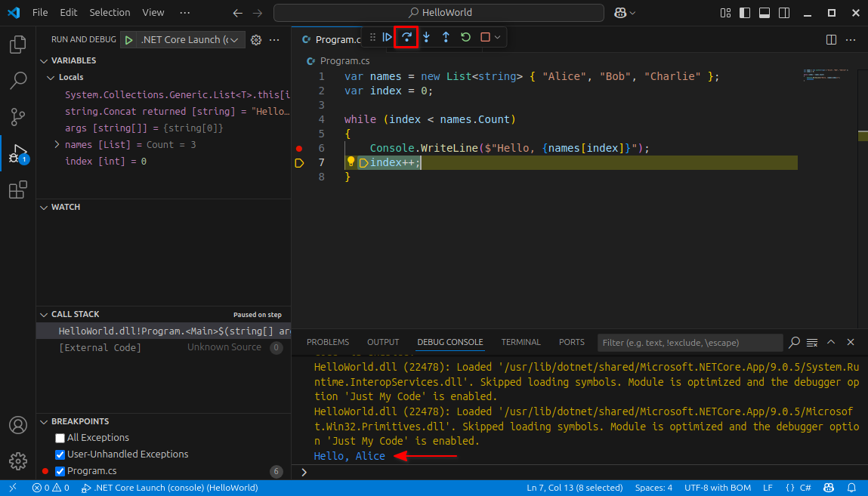Go forward in navigation history
Screen dimensions: 868x496
click(258, 13)
